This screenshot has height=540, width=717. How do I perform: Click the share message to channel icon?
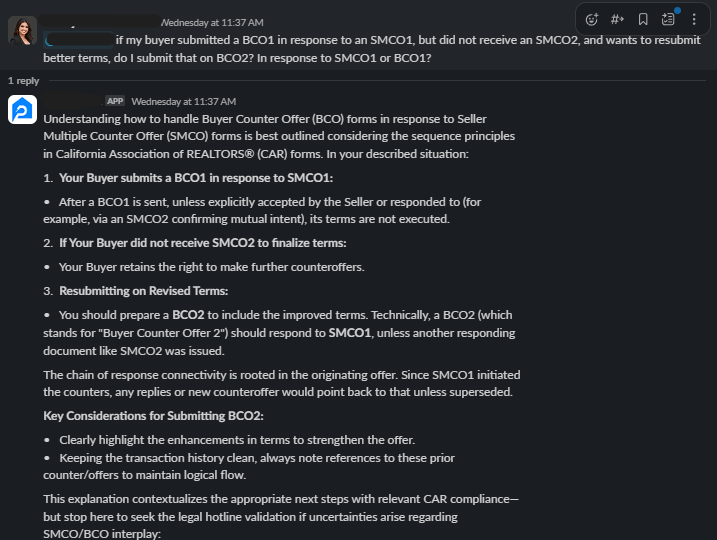(x=617, y=19)
